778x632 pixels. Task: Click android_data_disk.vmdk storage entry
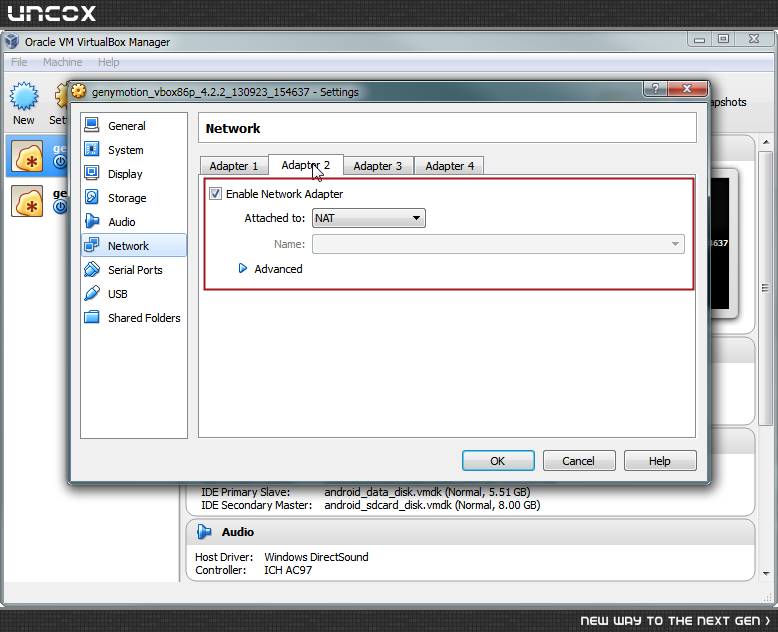(x=427, y=492)
